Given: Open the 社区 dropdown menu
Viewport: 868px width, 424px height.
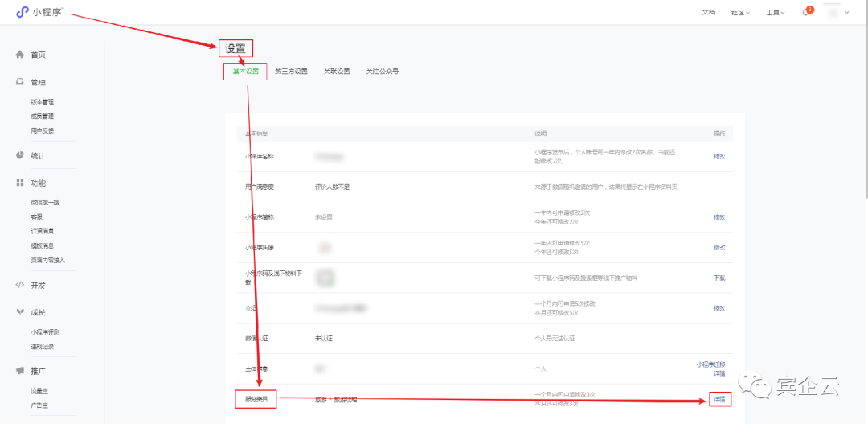Looking at the screenshot, I should point(740,12).
